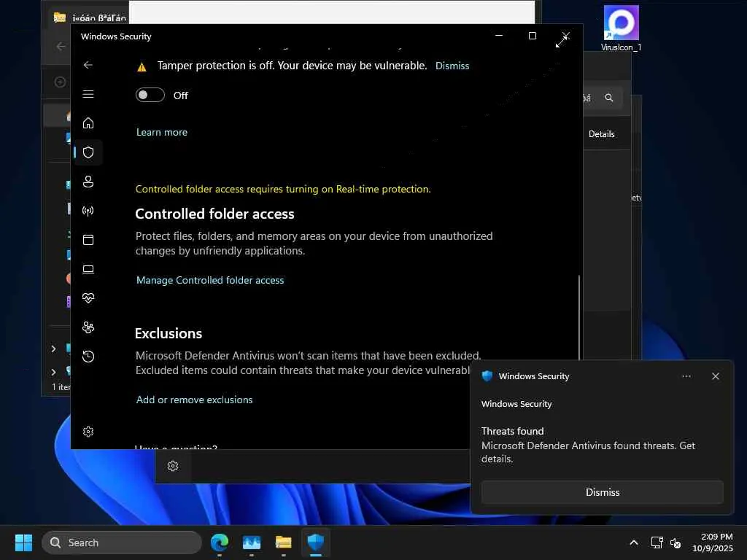The height and width of the screenshot is (560, 747).
Task: Open Device performance & health heart icon
Action: pos(88,298)
